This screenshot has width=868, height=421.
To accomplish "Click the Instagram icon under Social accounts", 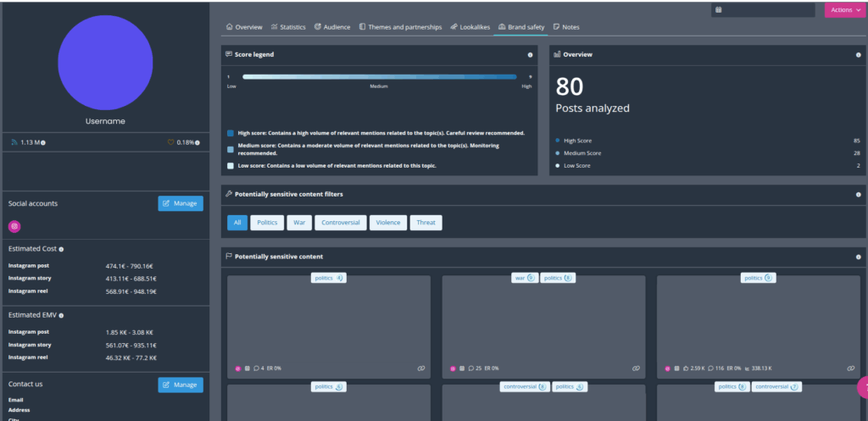I will pos(14,226).
